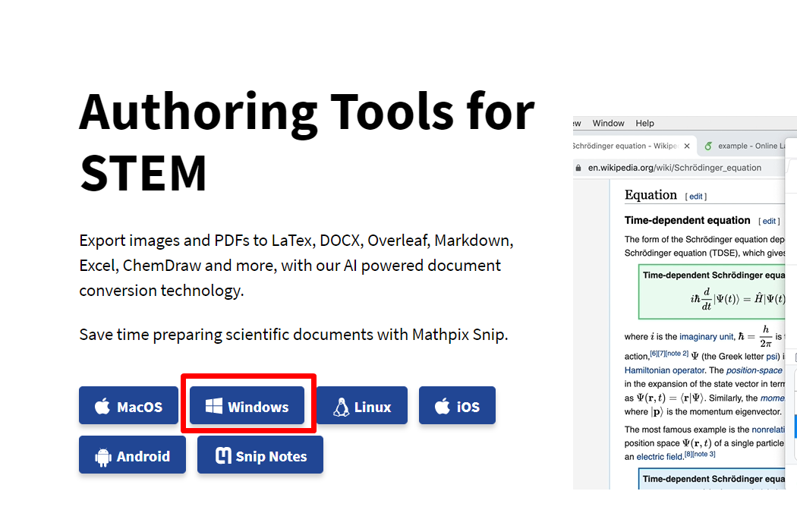Click the Windows download button
Viewport: 797px width, 532px height.
(247, 405)
